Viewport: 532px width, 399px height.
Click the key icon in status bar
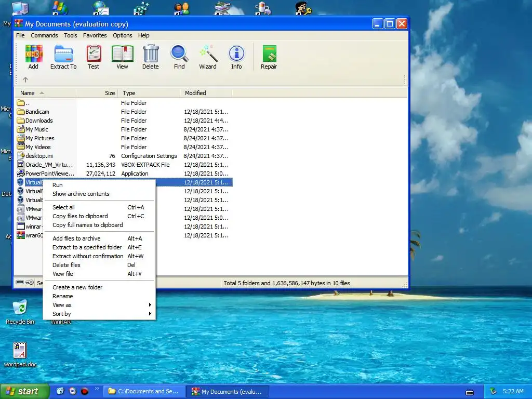[30, 282]
